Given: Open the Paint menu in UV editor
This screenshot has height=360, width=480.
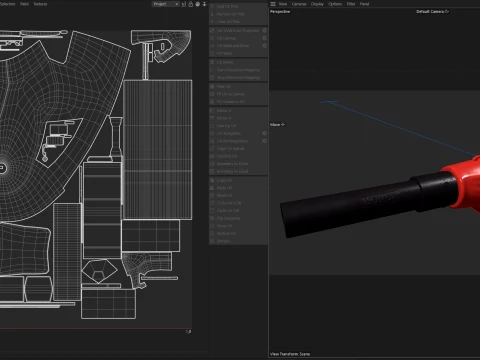Looking at the screenshot, I should tap(24, 4).
